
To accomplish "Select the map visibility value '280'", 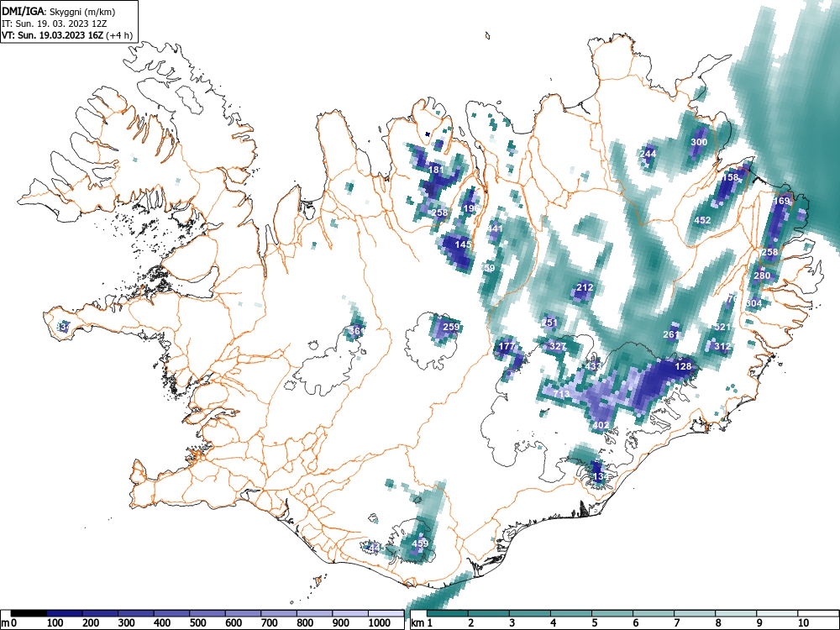I will pos(762,276).
